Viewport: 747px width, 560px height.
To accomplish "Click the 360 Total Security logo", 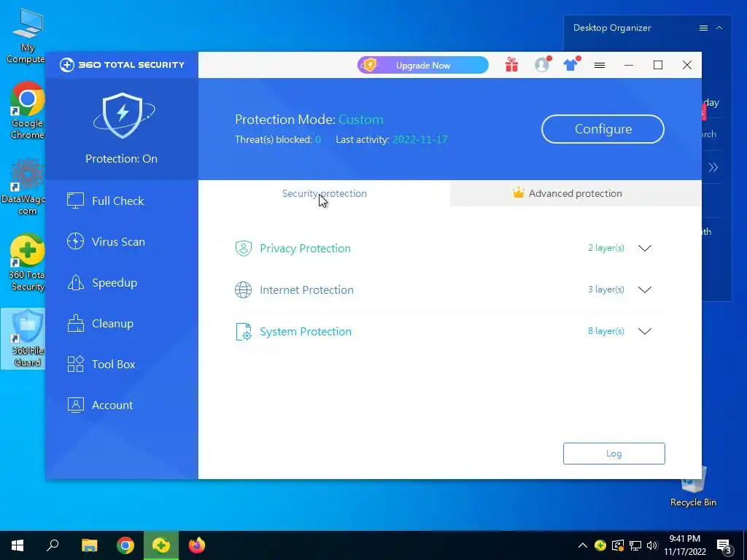I will pos(122,65).
